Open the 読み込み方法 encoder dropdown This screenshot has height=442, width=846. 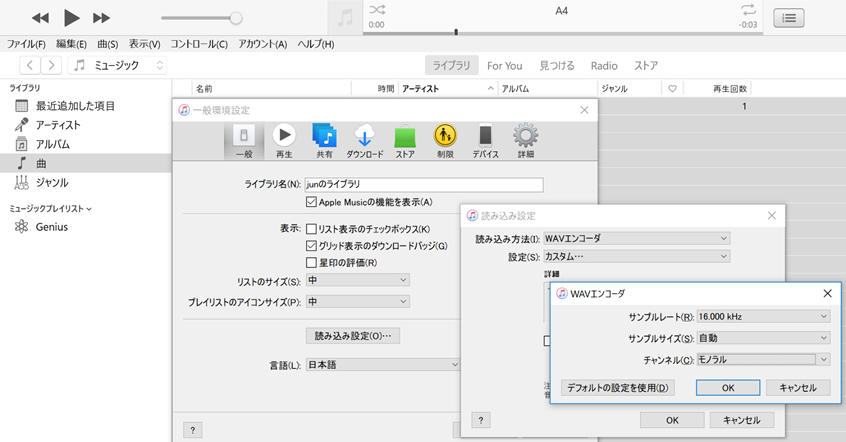pyautogui.click(x=637, y=238)
